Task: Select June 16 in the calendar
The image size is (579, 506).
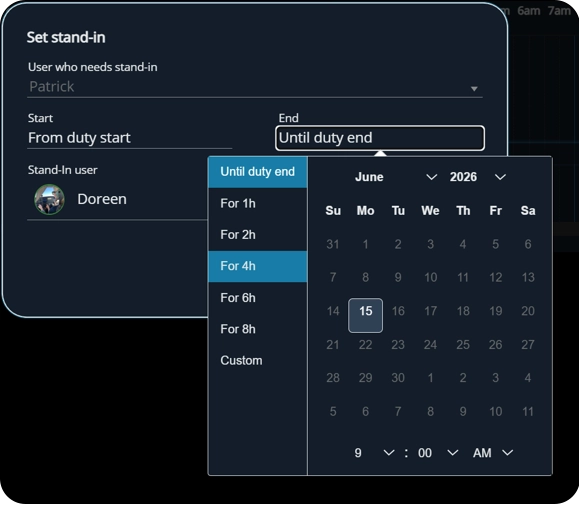Action: click(398, 311)
